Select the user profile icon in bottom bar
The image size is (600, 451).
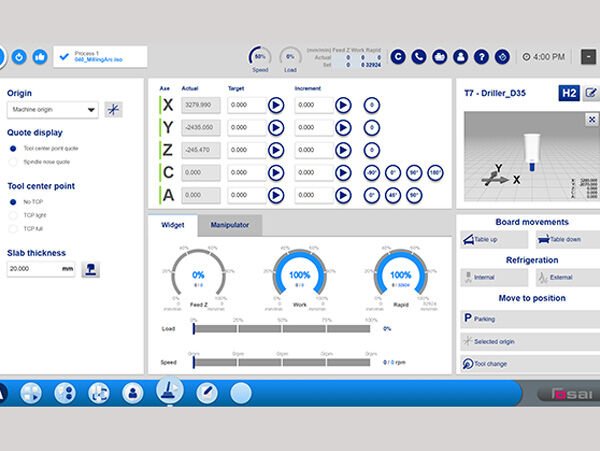[131, 392]
